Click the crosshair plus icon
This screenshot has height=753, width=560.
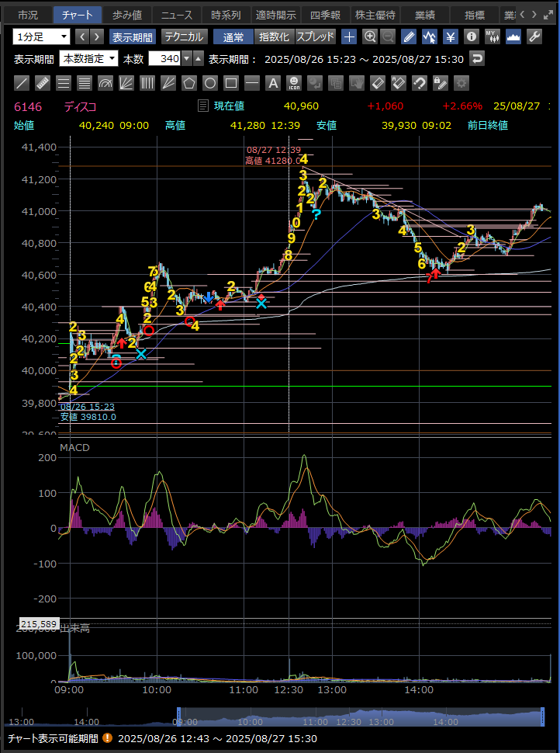point(349,36)
